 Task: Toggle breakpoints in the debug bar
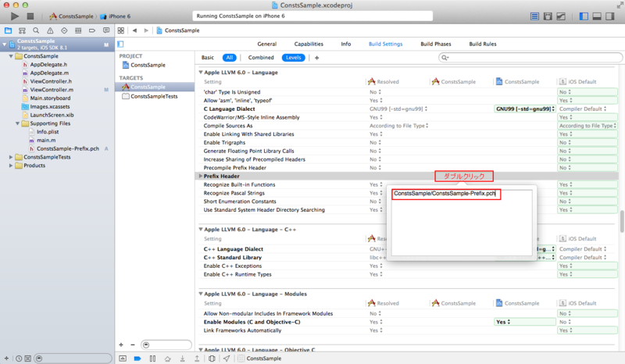tap(137, 359)
